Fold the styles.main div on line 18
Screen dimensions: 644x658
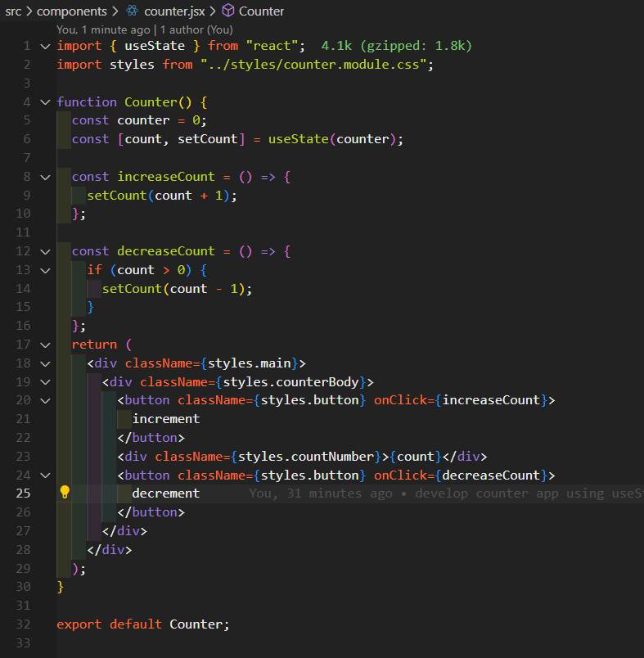click(45, 363)
